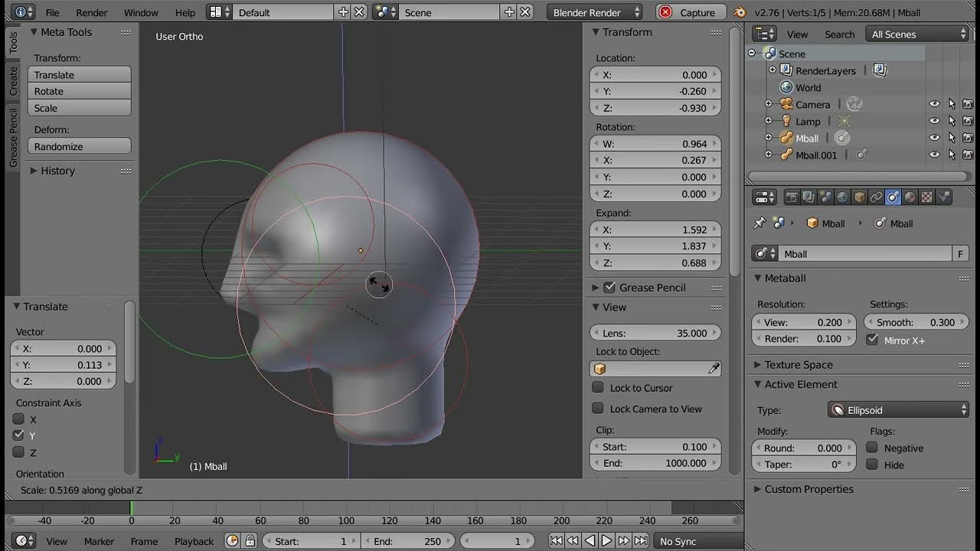Click the eyedropper in Lock to Object field

tap(714, 369)
